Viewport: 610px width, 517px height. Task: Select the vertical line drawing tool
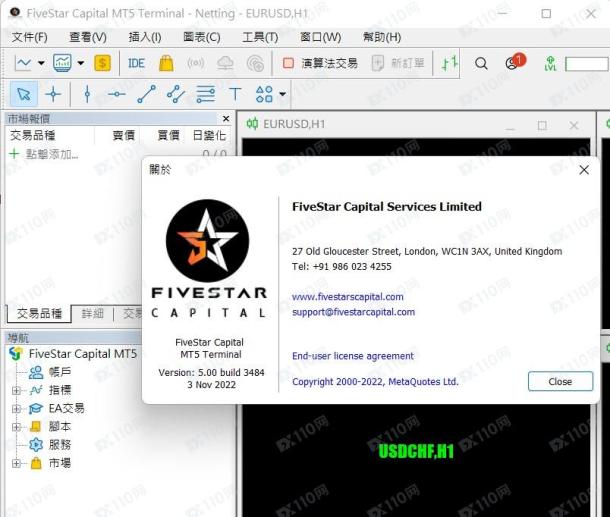point(87,94)
